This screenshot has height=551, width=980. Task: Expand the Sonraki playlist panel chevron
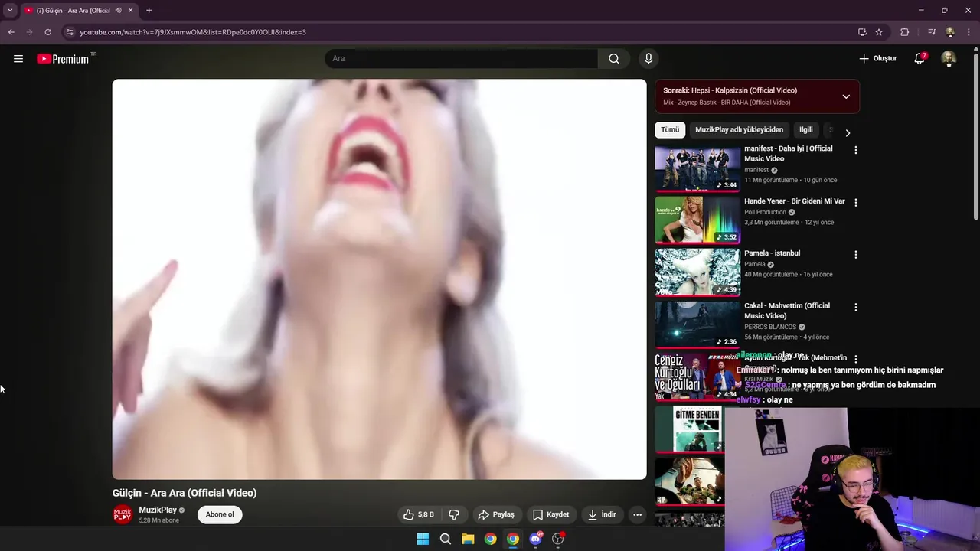pos(846,96)
